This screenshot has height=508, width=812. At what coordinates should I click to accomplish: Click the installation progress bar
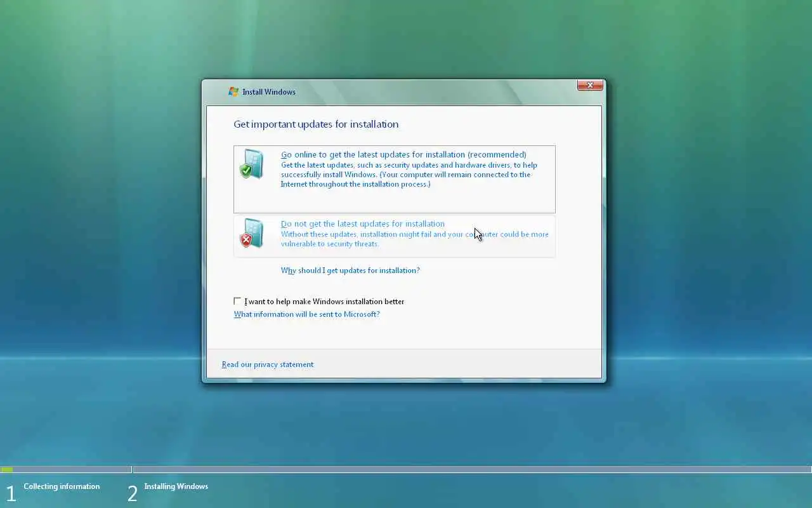click(406, 469)
